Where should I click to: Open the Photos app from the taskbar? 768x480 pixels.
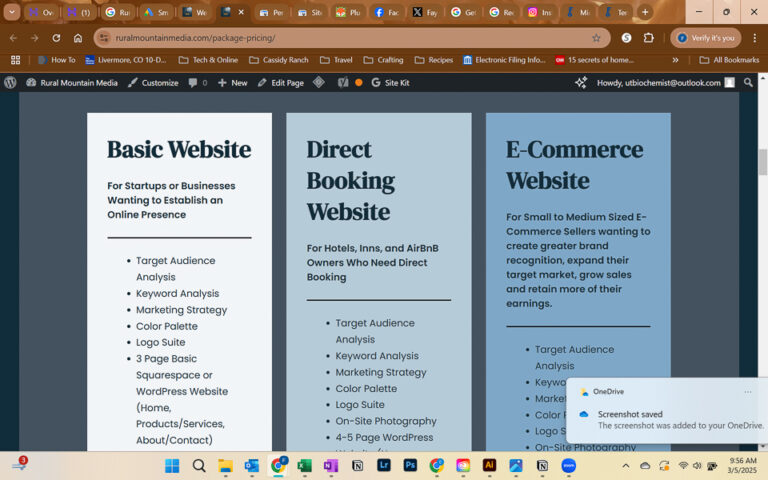[x=516, y=465]
